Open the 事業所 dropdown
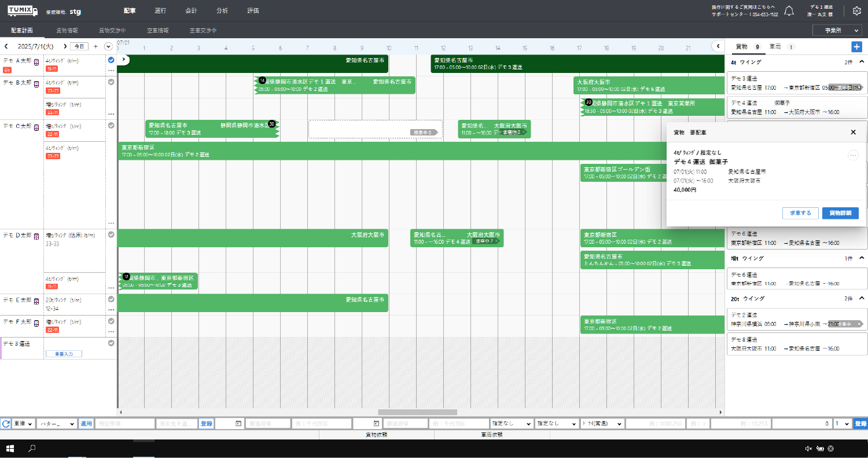 (837, 31)
